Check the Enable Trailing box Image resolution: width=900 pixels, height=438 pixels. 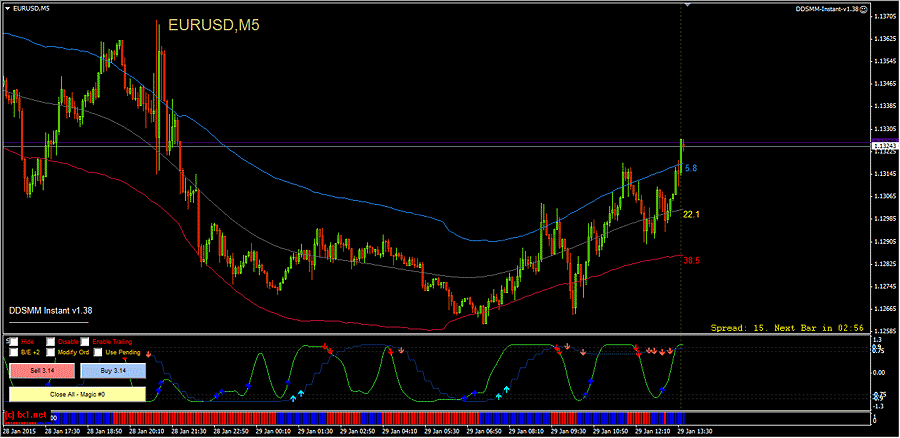pos(84,342)
